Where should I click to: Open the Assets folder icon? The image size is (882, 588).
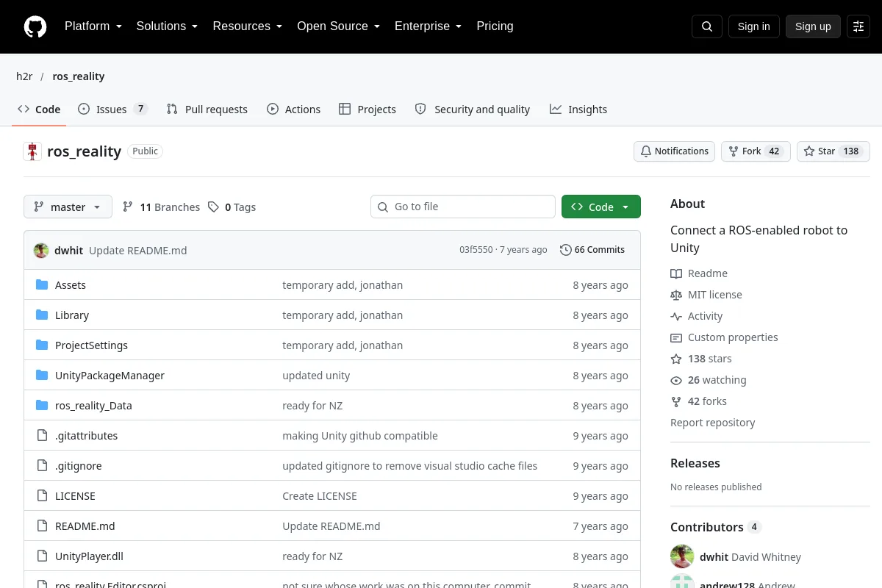(x=42, y=285)
